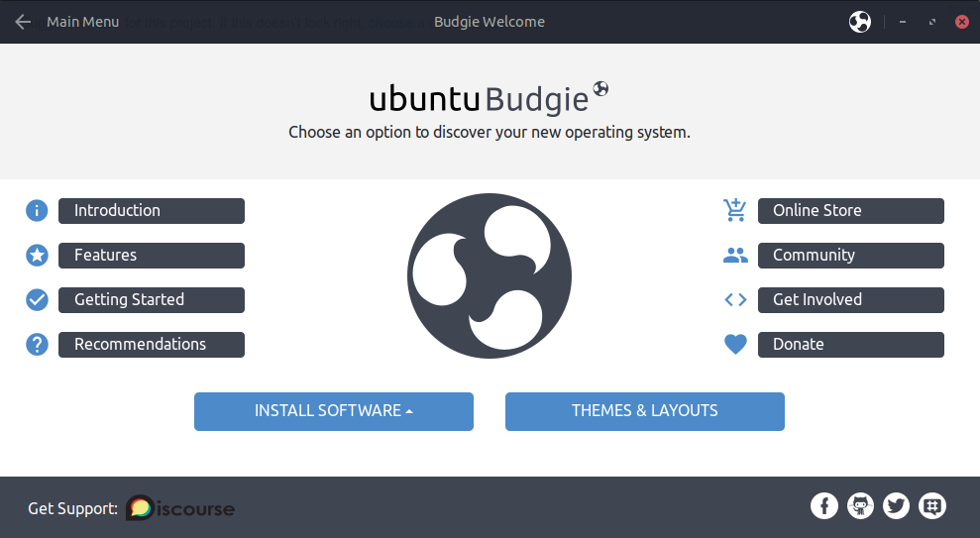The width and height of the screenshot is (980, 538).
Task: Open the Community page
Action: (850, 255)
